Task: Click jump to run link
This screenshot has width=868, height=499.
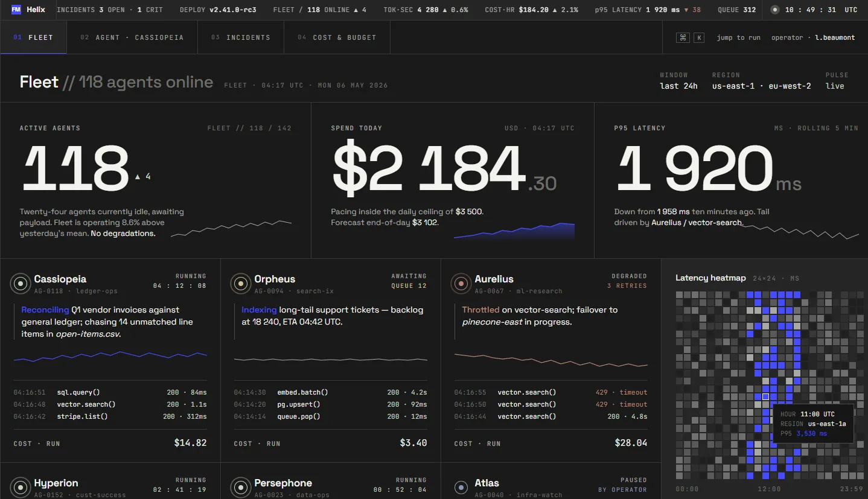Action: (738, 37)
